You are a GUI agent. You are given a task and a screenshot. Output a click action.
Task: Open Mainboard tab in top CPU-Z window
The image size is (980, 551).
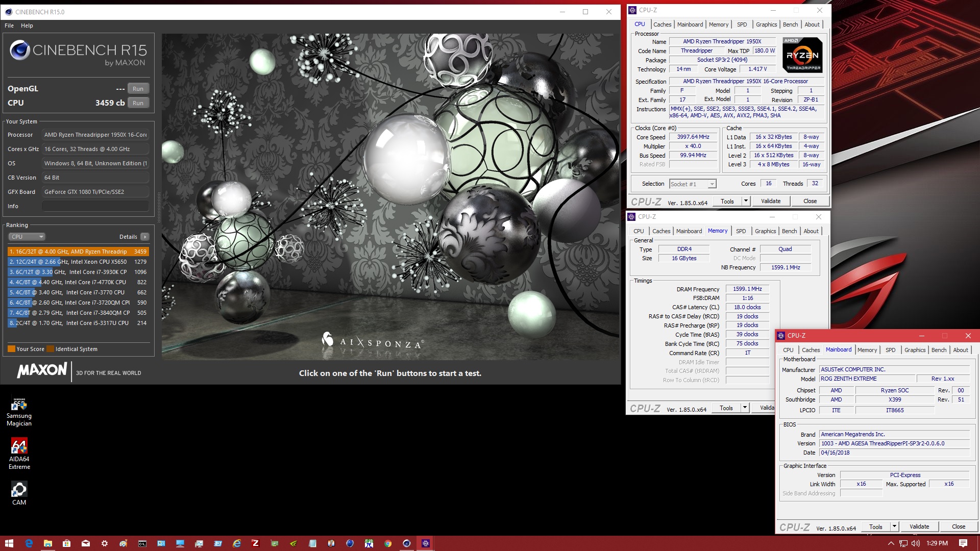point(690,24)
